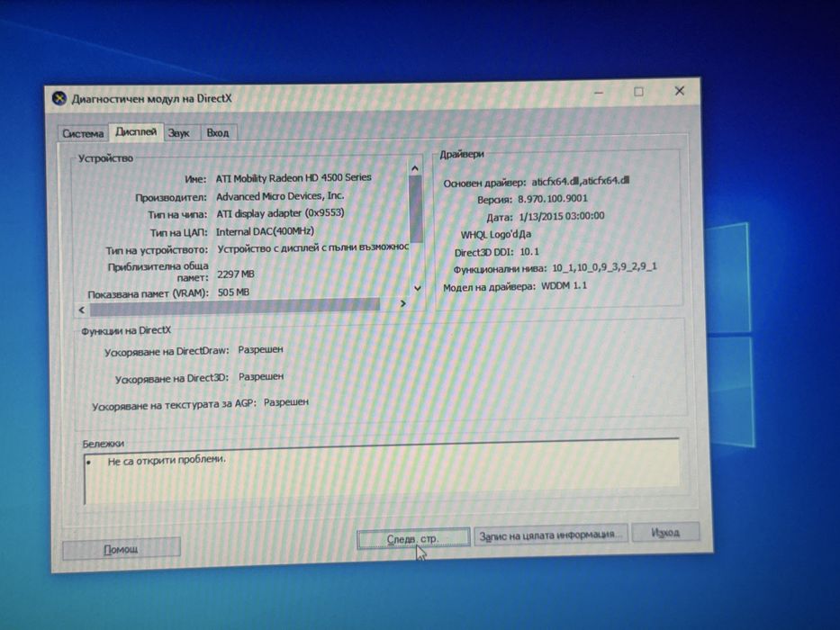Click the След. стр. button
Viewport: 840px width, 630px height.
(x=413, y=538)
